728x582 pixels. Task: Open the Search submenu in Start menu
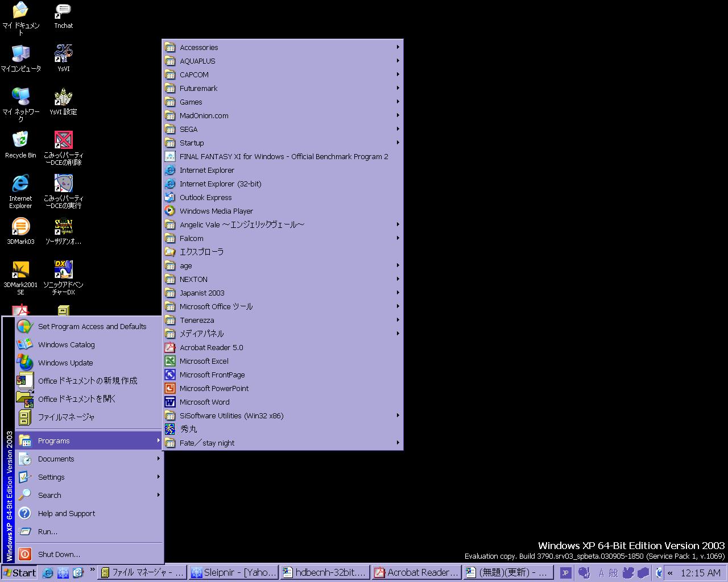pos(89,495)
